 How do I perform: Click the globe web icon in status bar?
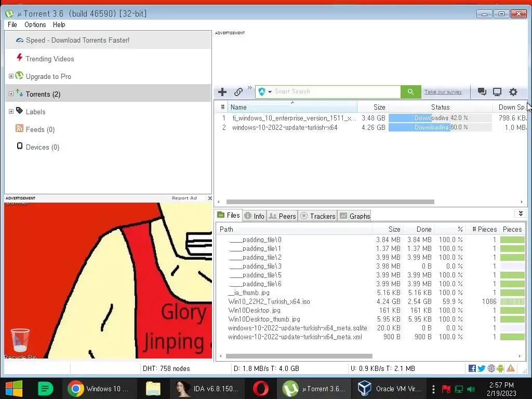pyautogui.click(x=491, y=368)
